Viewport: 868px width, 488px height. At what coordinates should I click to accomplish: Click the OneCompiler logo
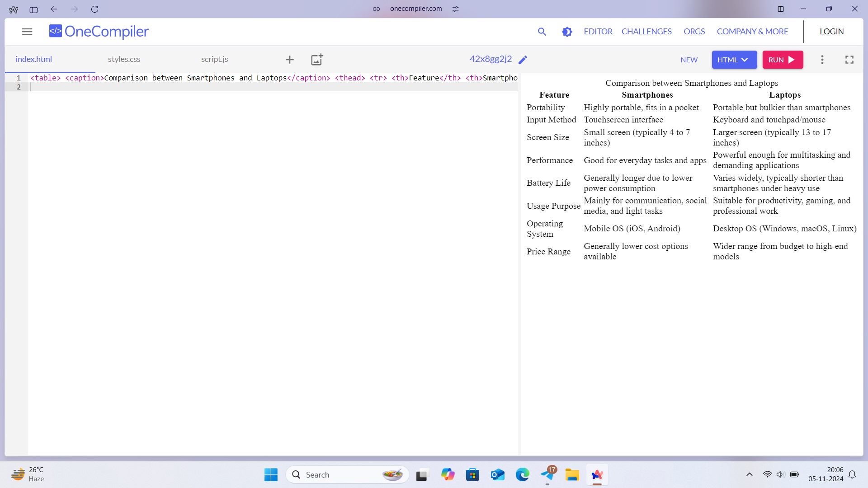point(99,31)
